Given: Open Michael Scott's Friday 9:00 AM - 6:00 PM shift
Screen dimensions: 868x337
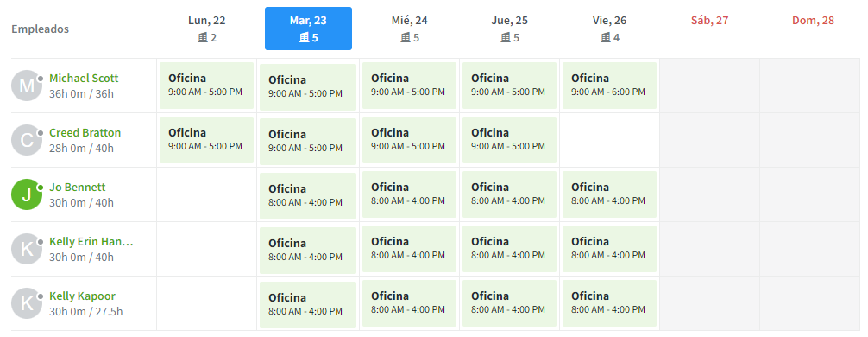Looking at the screenshot, I should [609, 86].
